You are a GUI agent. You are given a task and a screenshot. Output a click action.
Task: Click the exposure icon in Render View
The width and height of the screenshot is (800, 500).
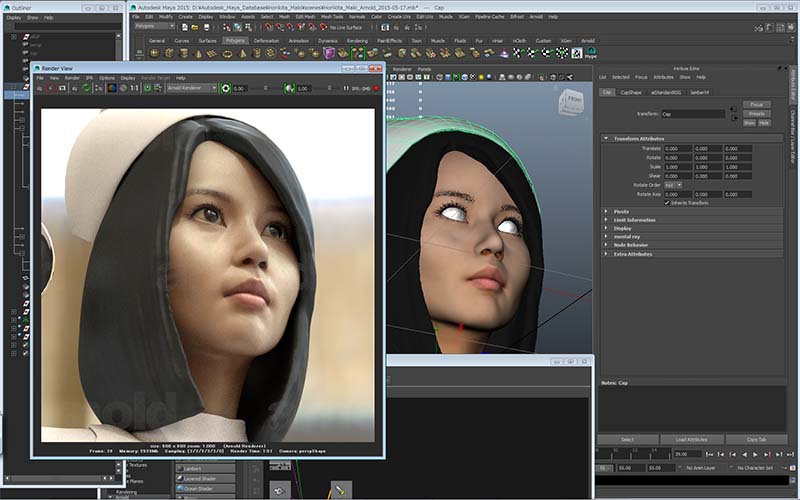[x=226, y=88]
